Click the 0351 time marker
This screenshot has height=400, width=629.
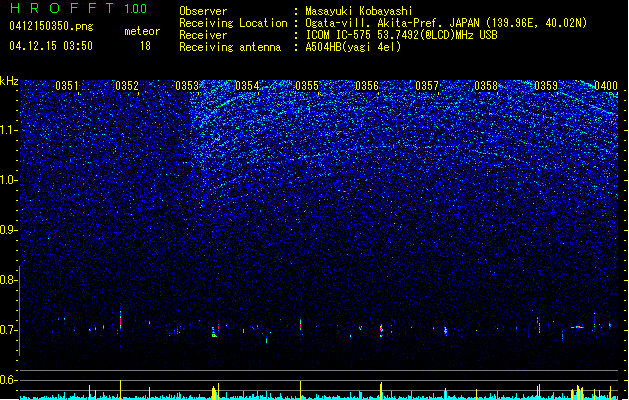point(67,86)
